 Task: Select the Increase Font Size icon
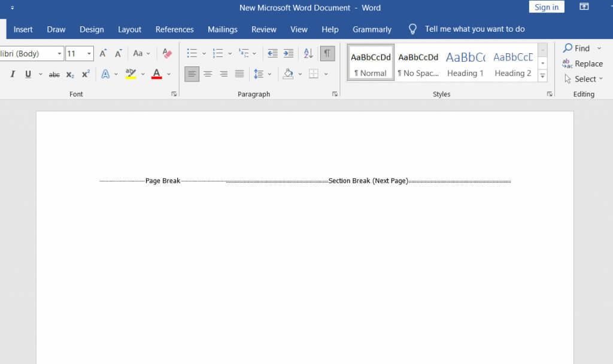pyautogui.click(x=102, y=53)
